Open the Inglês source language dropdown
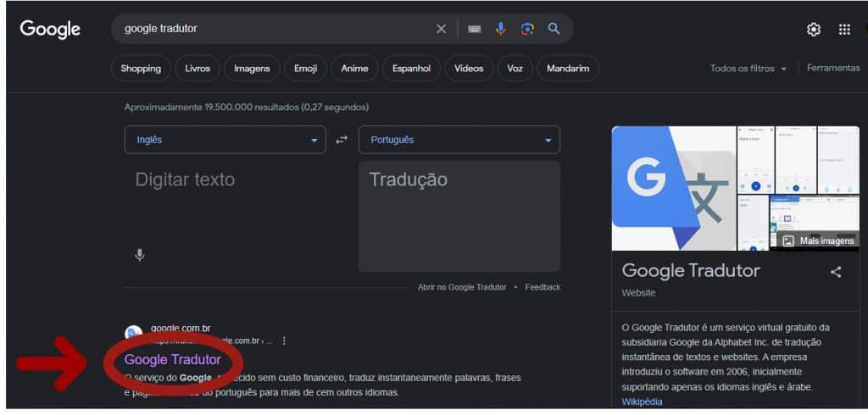Image resolution: width=868 pixels, height=415 pixels. coord(225,140)
